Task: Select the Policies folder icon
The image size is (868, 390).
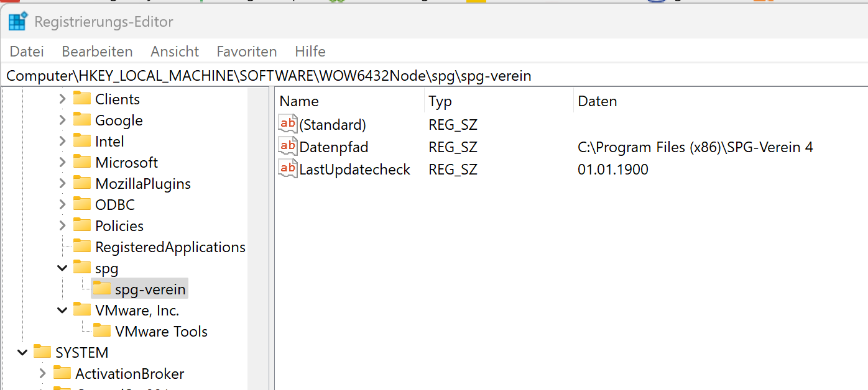Action: tap(82, 225)
